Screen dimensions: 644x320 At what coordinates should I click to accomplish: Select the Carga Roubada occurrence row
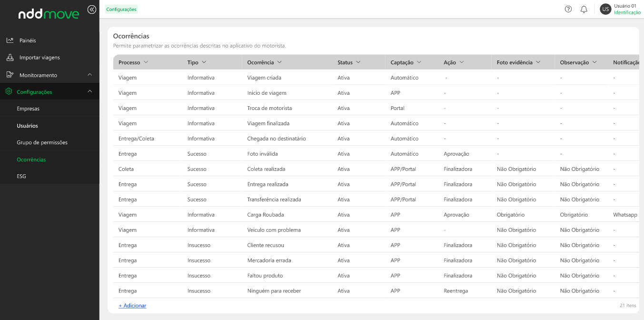(x=266, y=215)
